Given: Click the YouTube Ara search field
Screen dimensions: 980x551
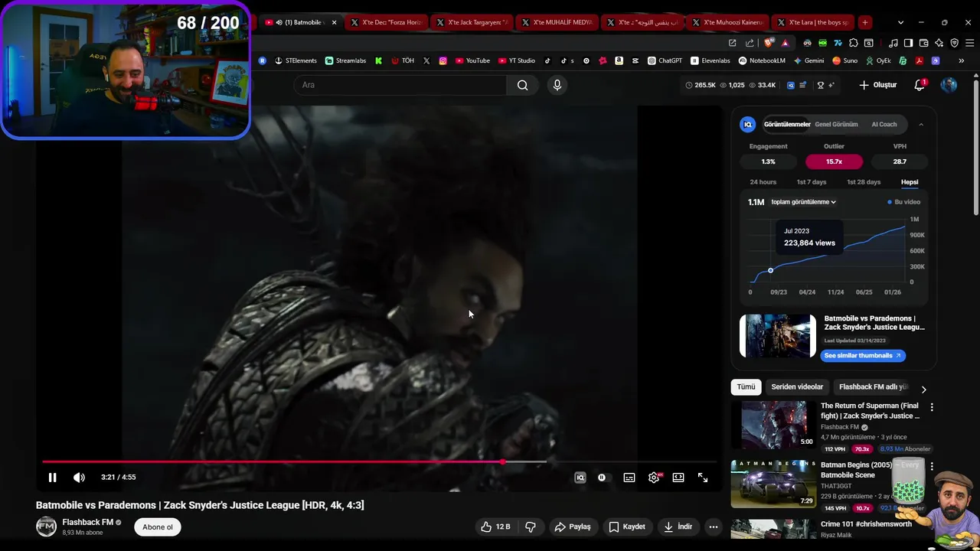Looking at the screenshot, I should [x=400, y=85].
